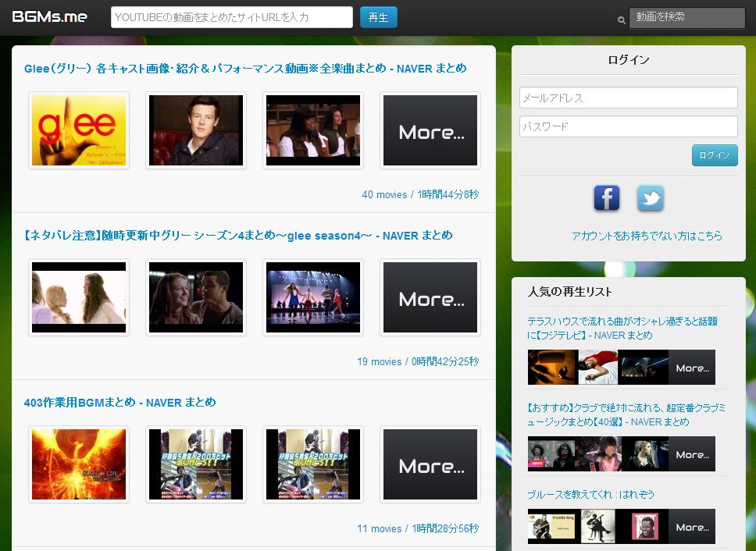Click the メールアドレス email field
The image size is (756, 551).
tap(628, 98)
